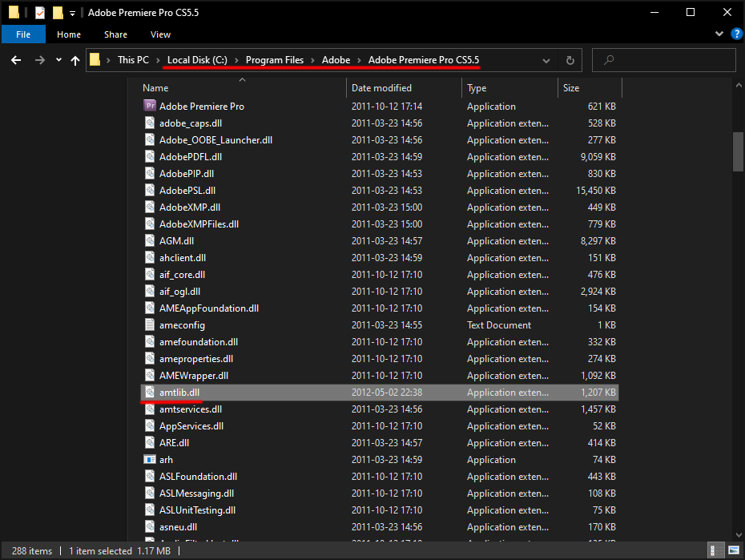
Task: Select the ASLMessaging.dll file name
Action: point(197,493)
